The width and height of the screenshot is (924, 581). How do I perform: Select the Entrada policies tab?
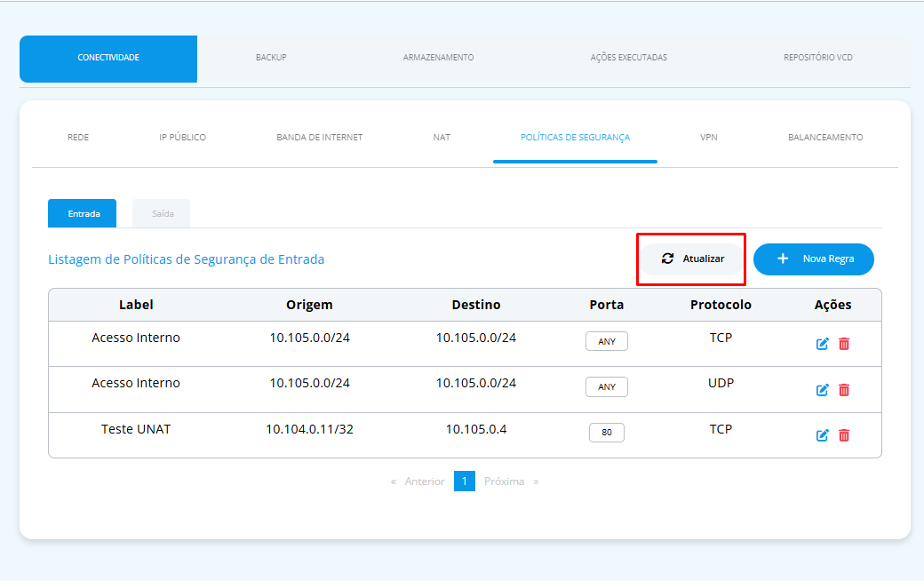83,213
